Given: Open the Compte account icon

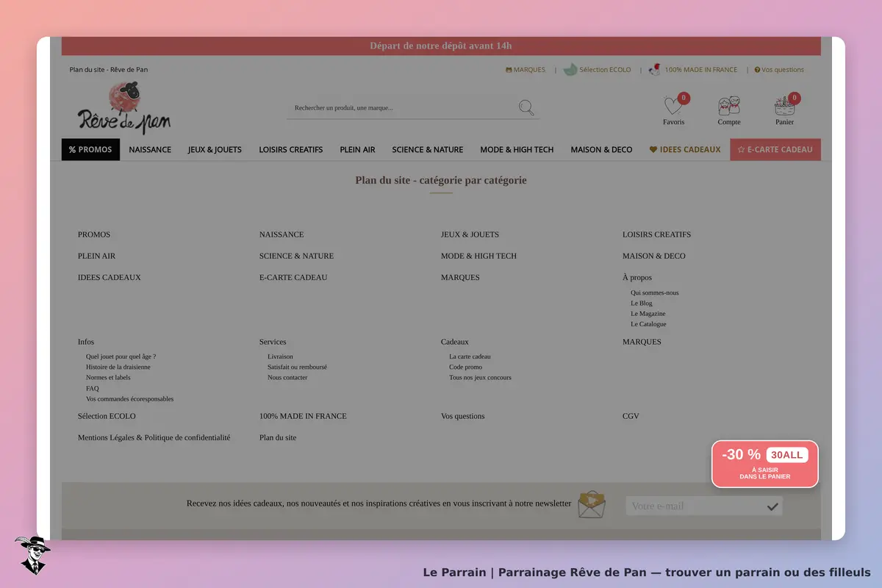Looking at the screenshot, I should click(729, 106).
